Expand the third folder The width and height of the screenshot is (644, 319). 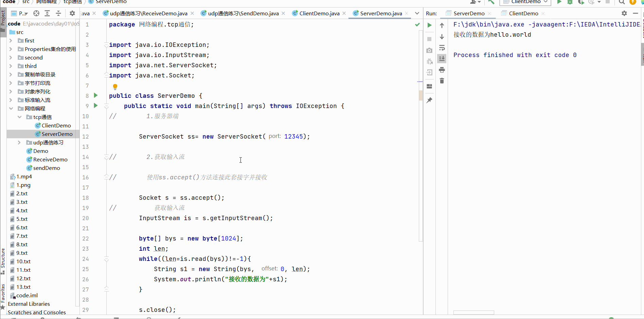coord(11,66)
